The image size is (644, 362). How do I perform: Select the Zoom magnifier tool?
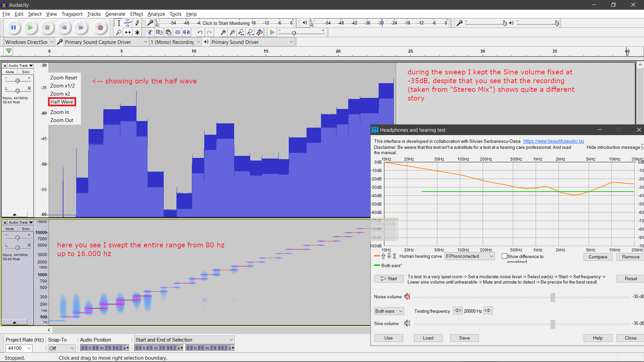point(119,33)
